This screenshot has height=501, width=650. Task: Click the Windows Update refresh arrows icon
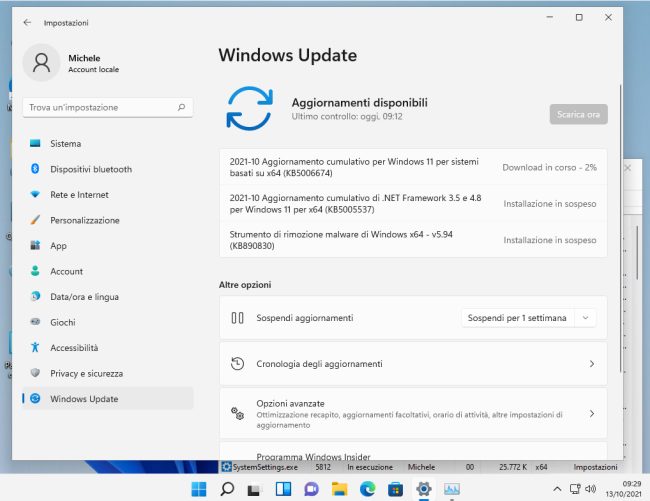pyautogui.click(x=248, y=108)
